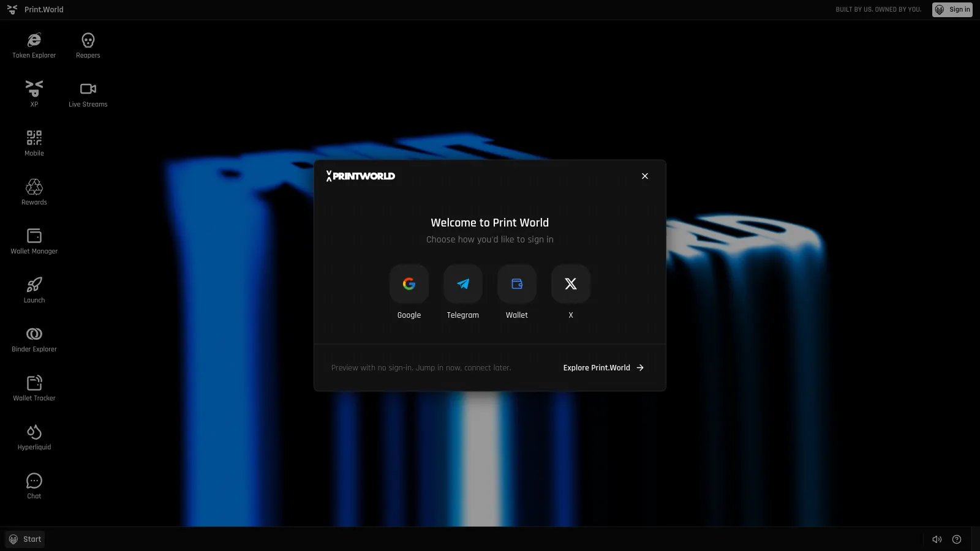Close the welcome sign-in dialog
This screenshot has width=980, height=551.
[645, 176]
